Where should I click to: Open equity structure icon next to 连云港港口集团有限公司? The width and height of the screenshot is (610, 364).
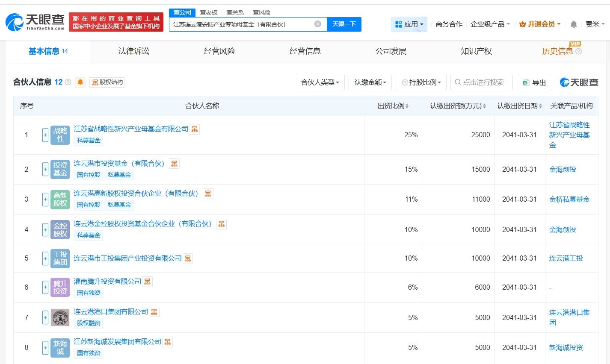click(154, 312)
